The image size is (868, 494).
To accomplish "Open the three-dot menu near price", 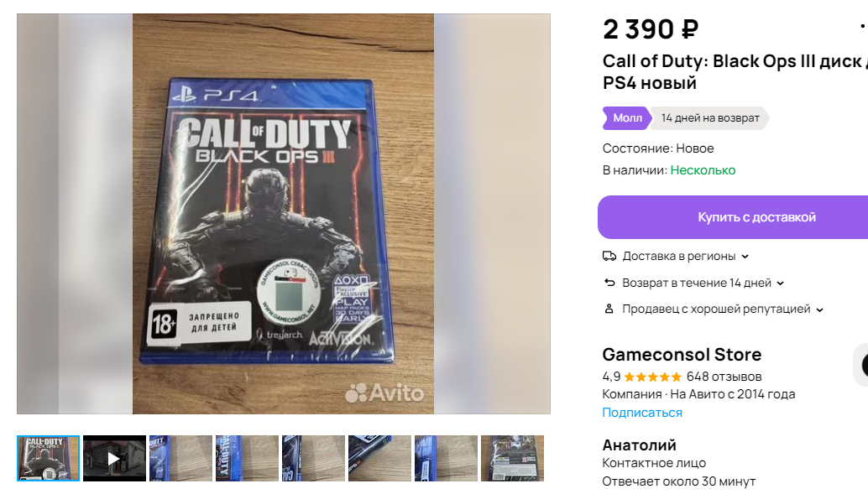I will tap(862, 27).
